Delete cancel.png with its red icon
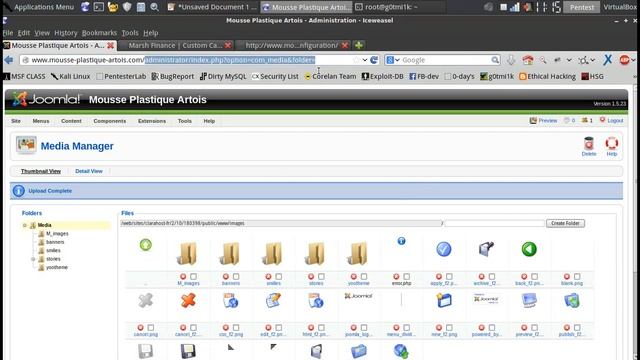This screenshot has width=640, height=360. (x=140, y=328)
